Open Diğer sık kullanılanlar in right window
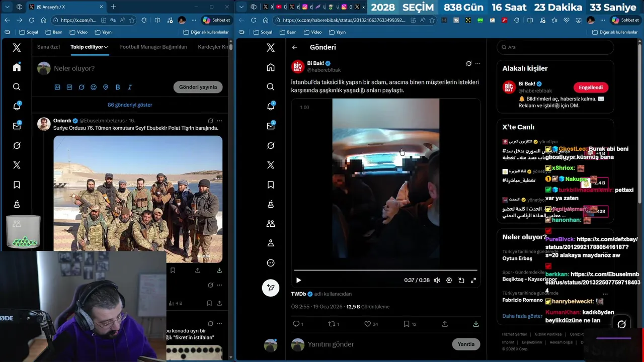 615,32
